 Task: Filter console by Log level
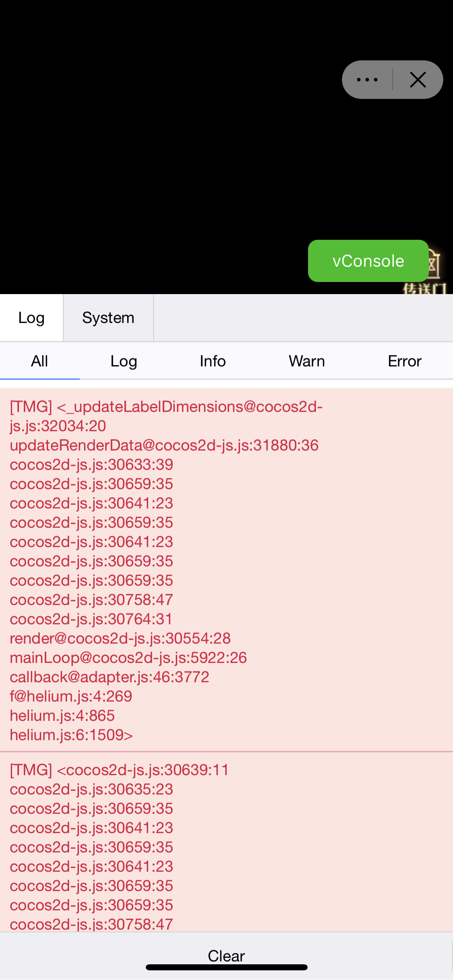[124, 361]
